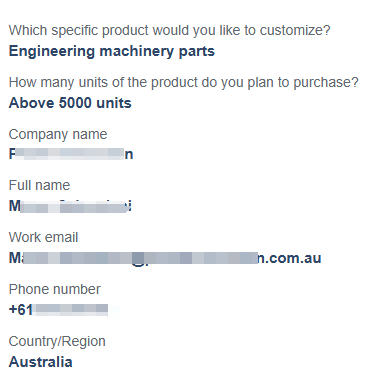This screenshot has height=388, width=391.
Task: Click the 'Which specific product' question text
Action: tap(169, 31)
